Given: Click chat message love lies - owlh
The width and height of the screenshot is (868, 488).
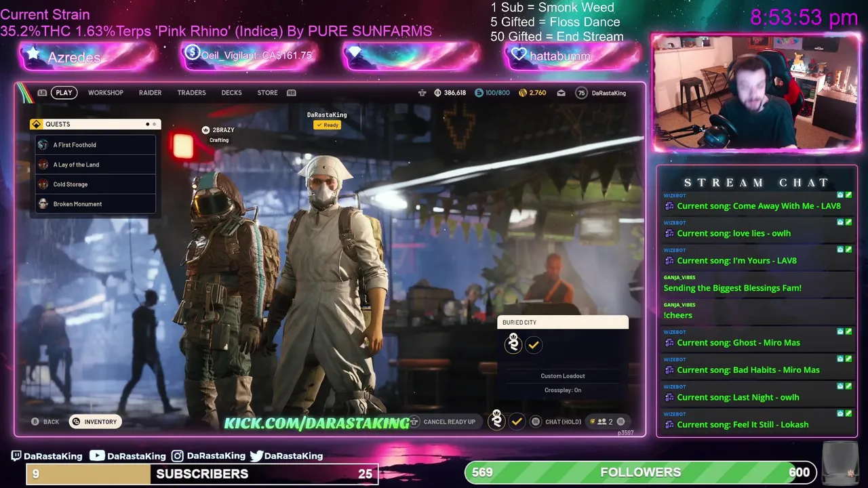Looking at the screenshot, I should (x=734, y=233).
